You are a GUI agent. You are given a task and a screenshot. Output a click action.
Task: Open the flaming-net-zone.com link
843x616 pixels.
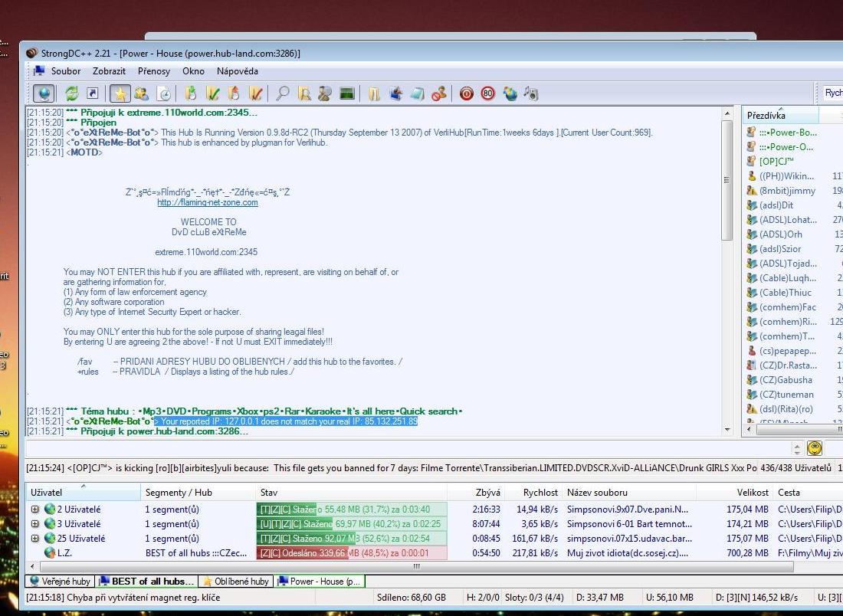coord(208,203)
